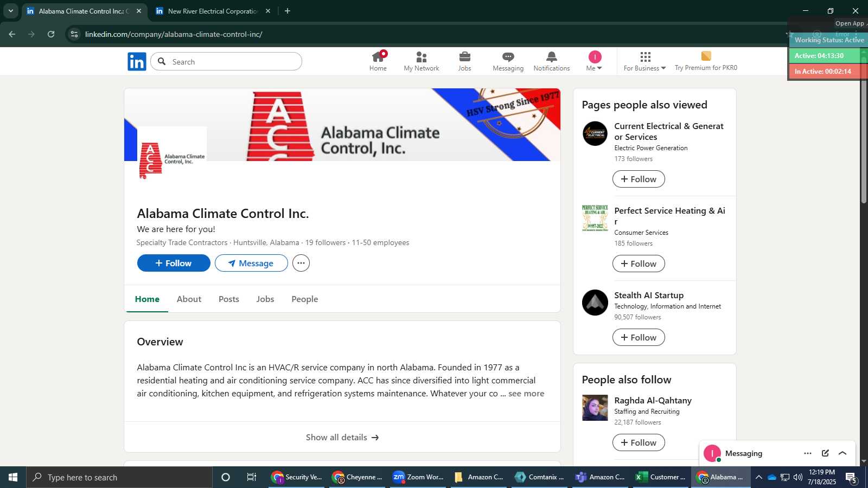Open Windows notification center

[851, 478]
